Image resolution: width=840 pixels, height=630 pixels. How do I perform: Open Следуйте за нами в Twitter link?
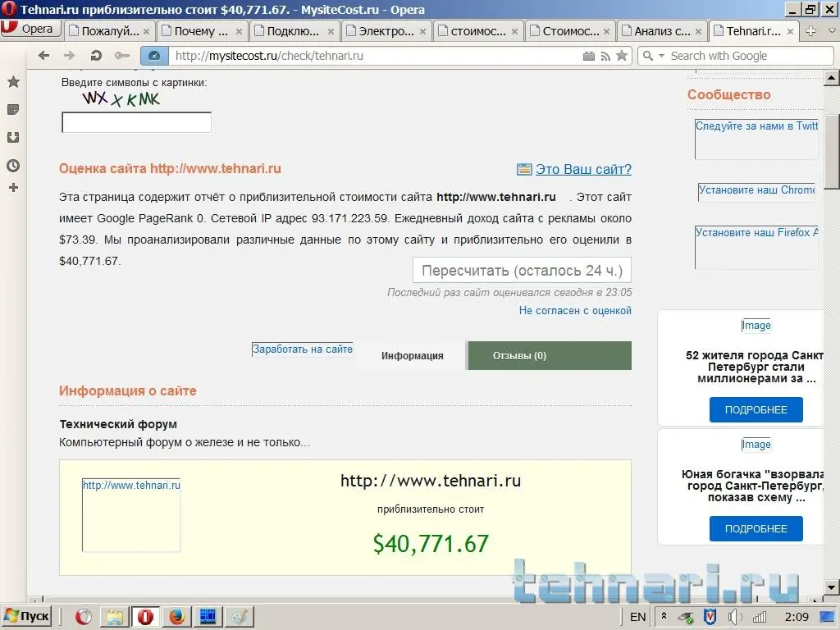click(x=756, y=139)
